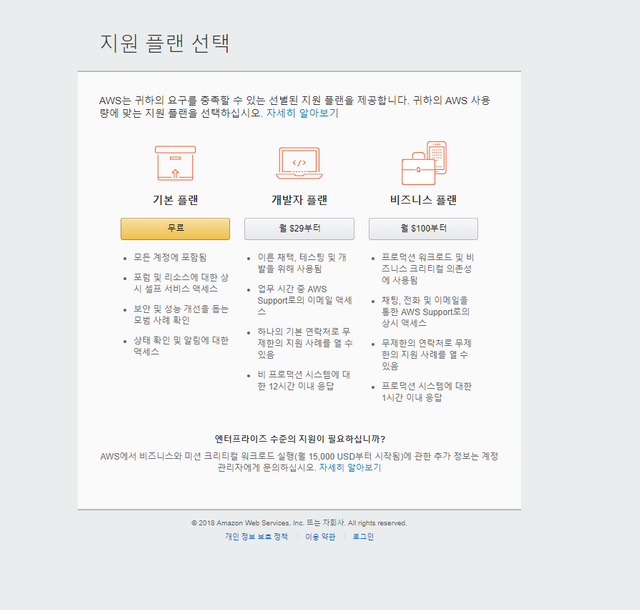The height and width of the screenshot is (610, 640).
Task: Open the 자세히 알아보기 link in the intro text
Action: click(302, 113)
